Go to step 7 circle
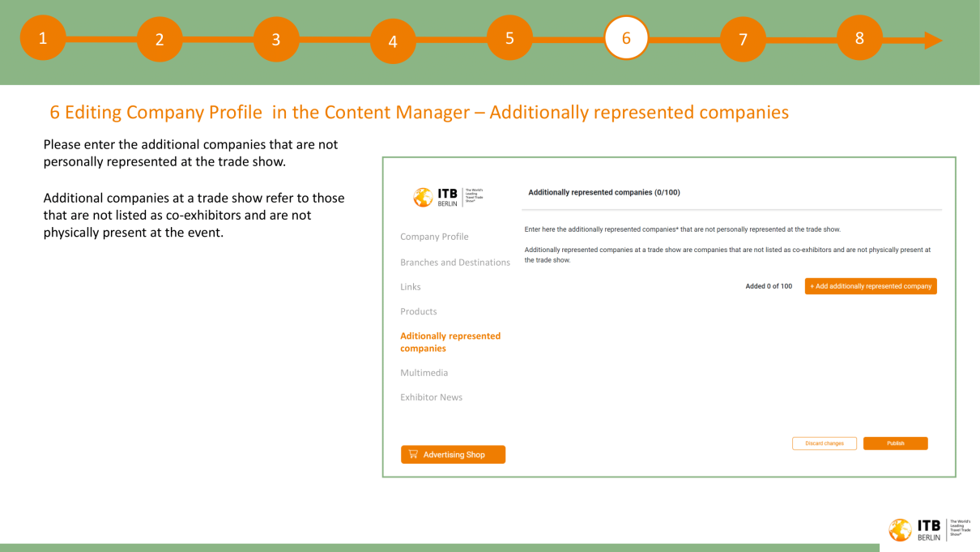Viewport: 980px width, 552px height. [743, 39]
